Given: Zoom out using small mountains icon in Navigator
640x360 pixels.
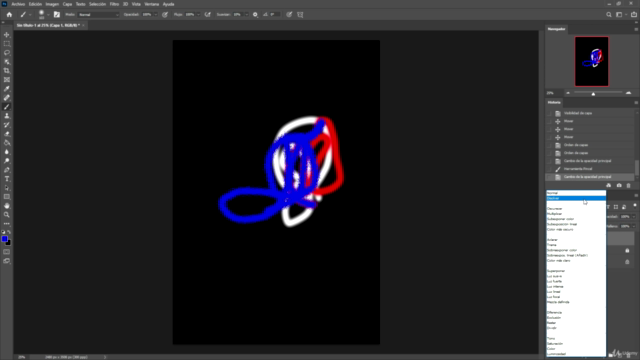Looking at the screenshot, I should click(x=568, y=93).
